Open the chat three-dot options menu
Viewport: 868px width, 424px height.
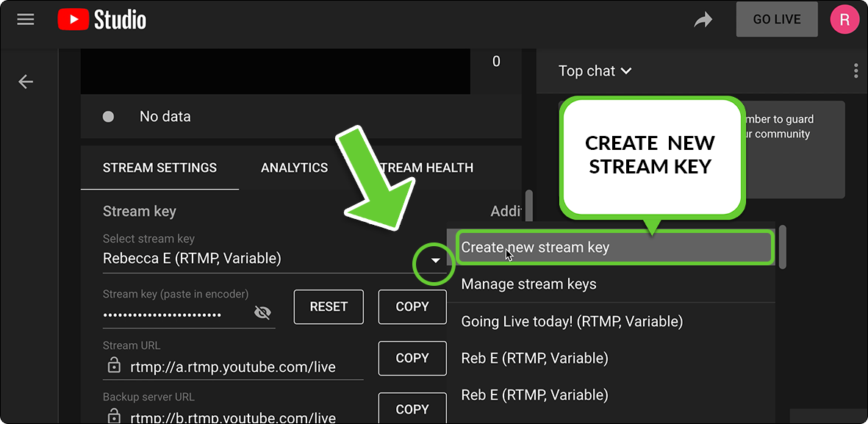point(857,71)
